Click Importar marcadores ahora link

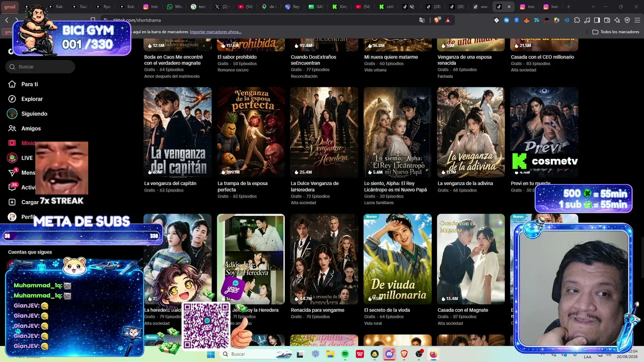pyautogui.click(x=215, y=32)
